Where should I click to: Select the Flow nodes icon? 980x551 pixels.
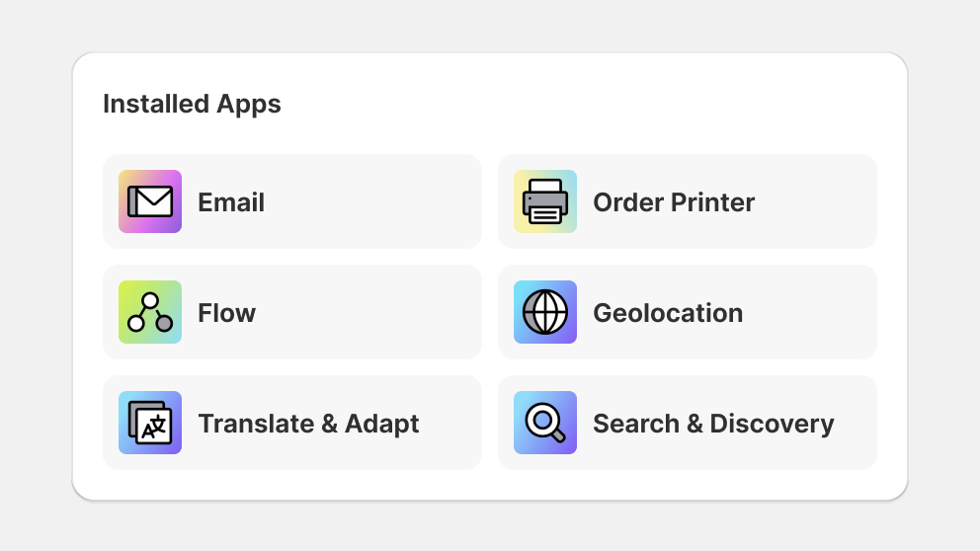(150, 312)
